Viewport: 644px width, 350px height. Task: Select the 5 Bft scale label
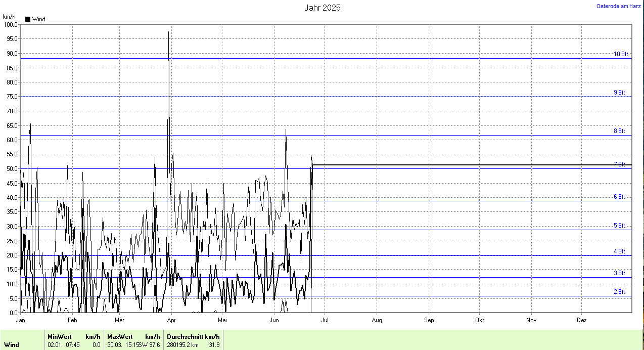[x=619, y=226]
